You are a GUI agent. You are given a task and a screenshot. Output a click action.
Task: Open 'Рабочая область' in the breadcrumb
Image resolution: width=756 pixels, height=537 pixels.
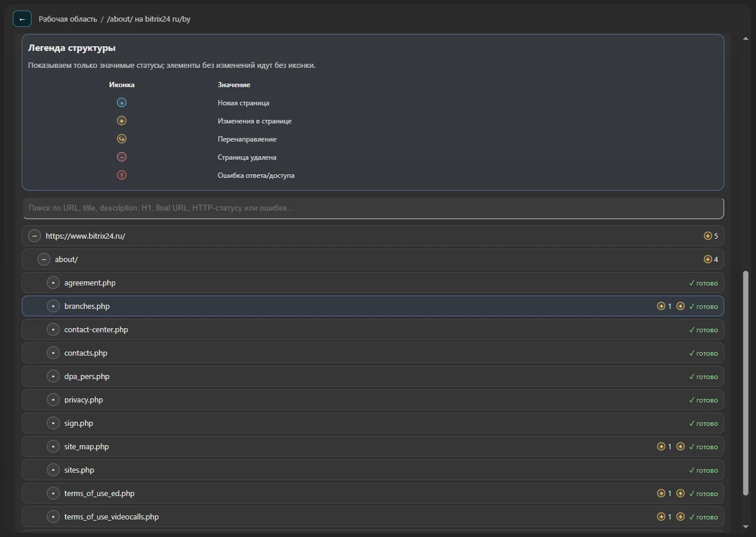point(68,19)
